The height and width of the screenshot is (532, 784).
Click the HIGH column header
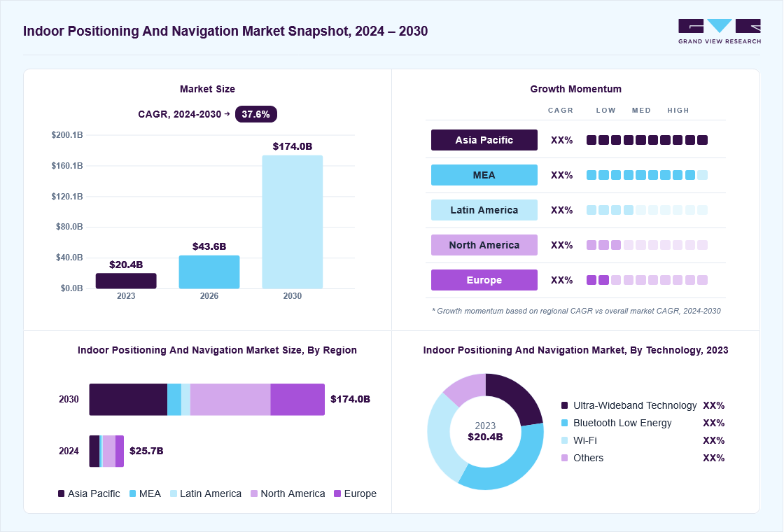click(x=678, y=110)
